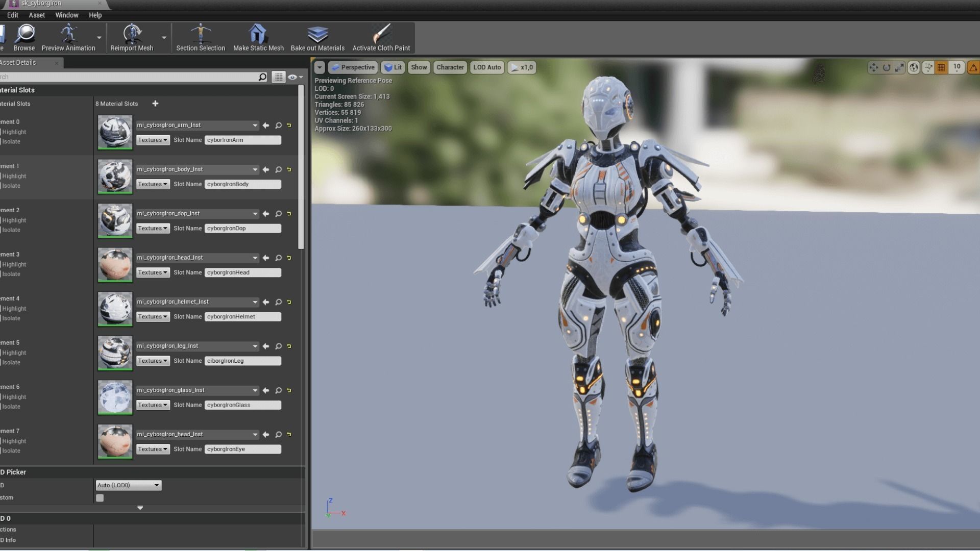Open the Edit menu
Image resolution: width=980 pixels, height=551 pixels.
[x=13, y=15]
